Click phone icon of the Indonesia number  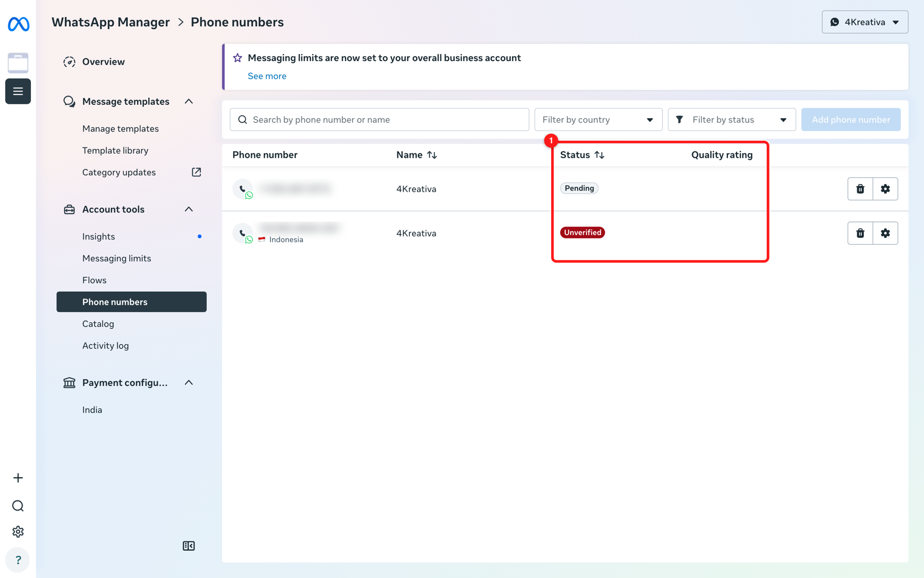243,233
